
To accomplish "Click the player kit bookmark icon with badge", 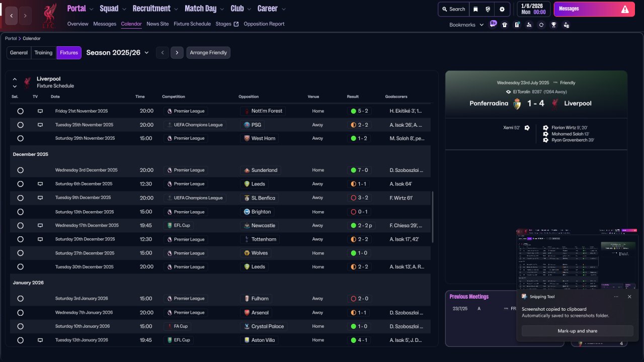I will coord(517,25).
